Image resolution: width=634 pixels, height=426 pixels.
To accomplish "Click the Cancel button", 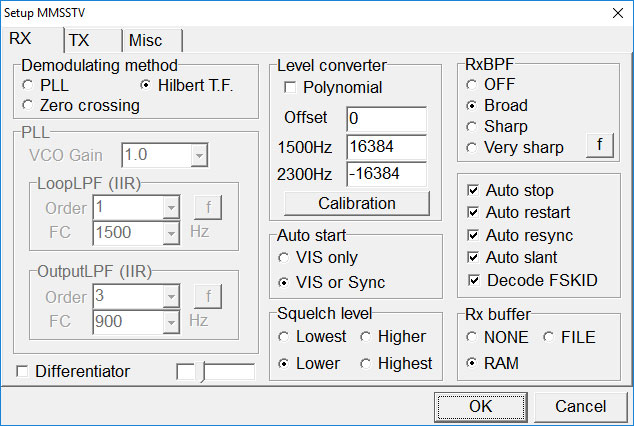I will [581, 407].
